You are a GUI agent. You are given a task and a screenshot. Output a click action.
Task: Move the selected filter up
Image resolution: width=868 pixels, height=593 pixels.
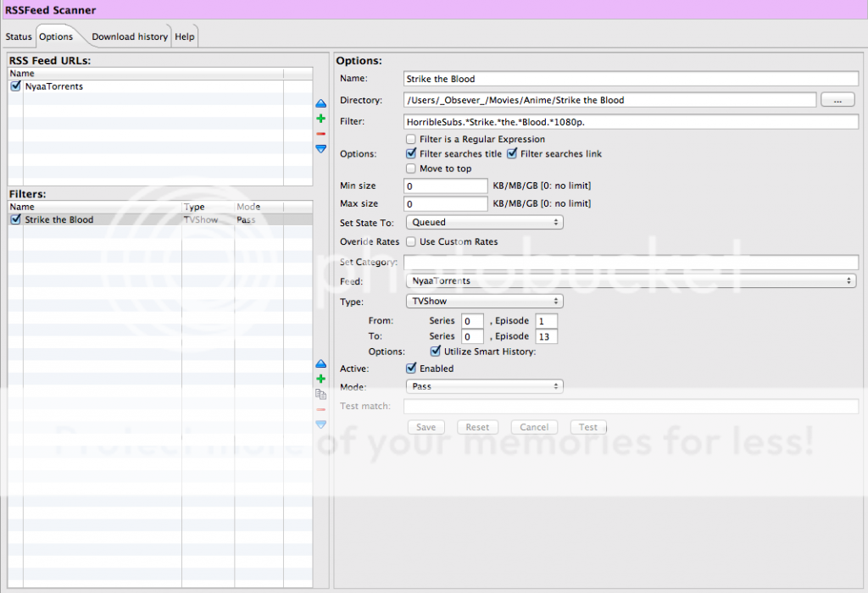tap(320, 363)
